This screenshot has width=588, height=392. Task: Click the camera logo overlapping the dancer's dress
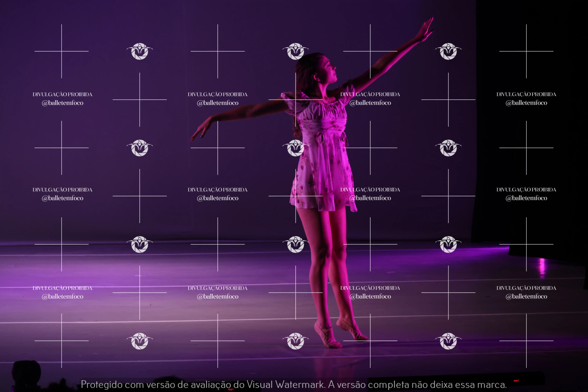click(x=295, y=148)
